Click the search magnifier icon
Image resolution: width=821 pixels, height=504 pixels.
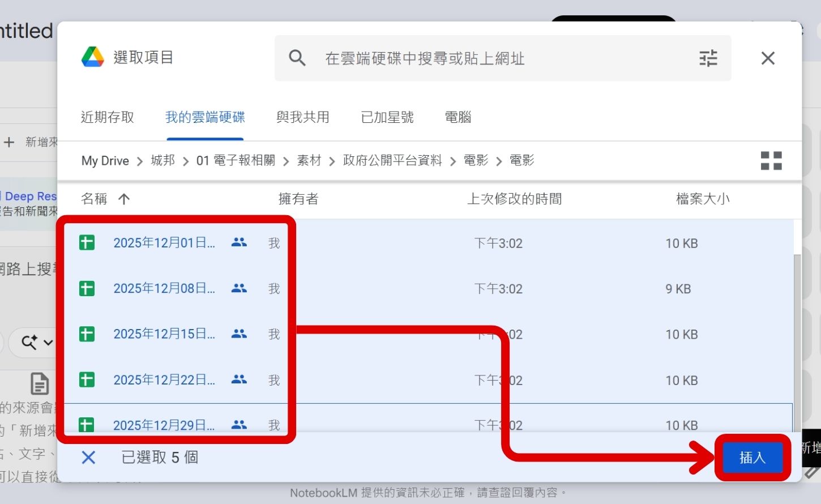(x=297, y=58)
